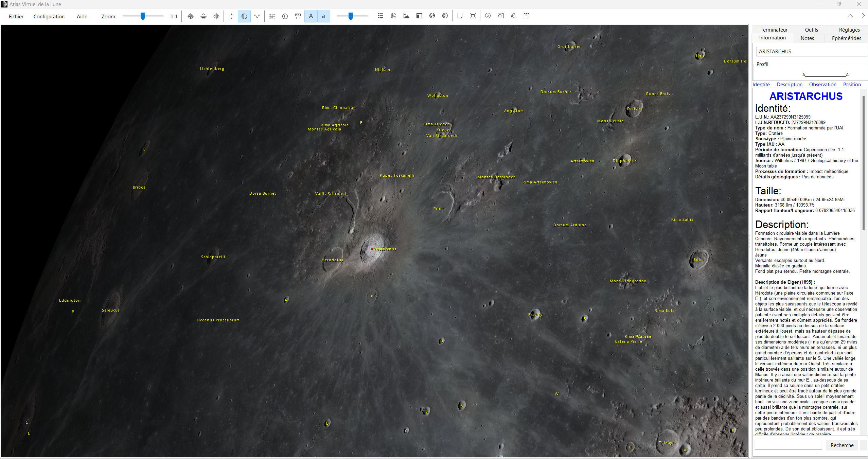
Task: Click the right chevron at toolbar end
Action: [863, 16]
